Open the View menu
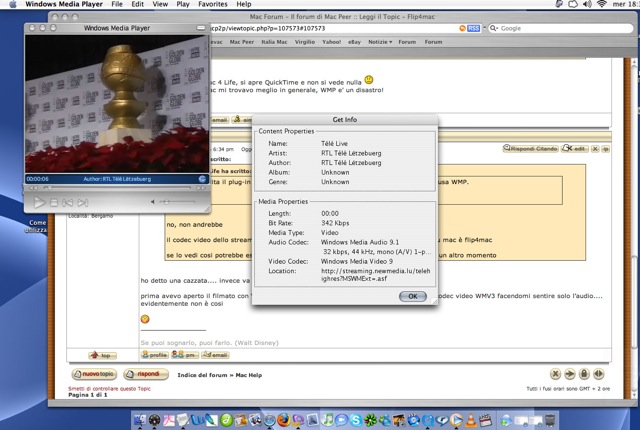 coord(160,4)
